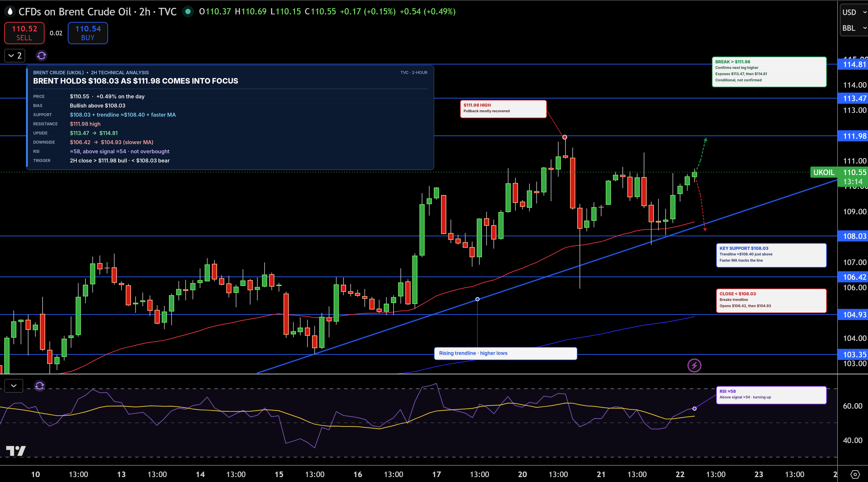The width and height of the screenshot is (868, 482).
Task: Click the 13:14 candle countdown timer
Action: (853, 182)
